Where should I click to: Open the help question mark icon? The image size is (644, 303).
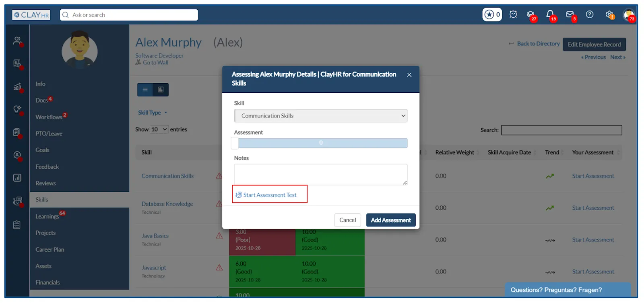point(590,14)
